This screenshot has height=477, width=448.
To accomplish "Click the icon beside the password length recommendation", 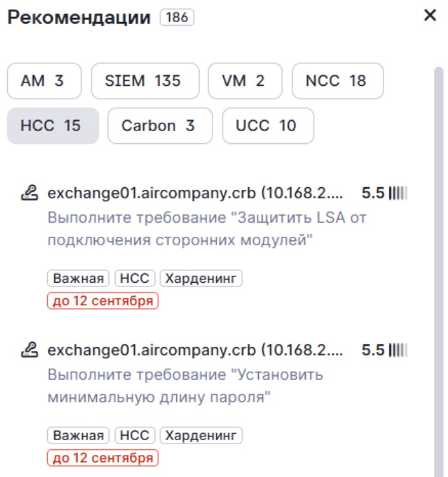I will pyautogui.click(x=30, y=350).
